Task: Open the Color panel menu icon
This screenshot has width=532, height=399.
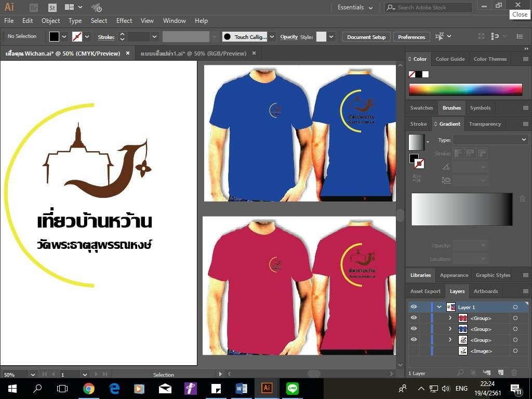Action: (x=525, y=59)
